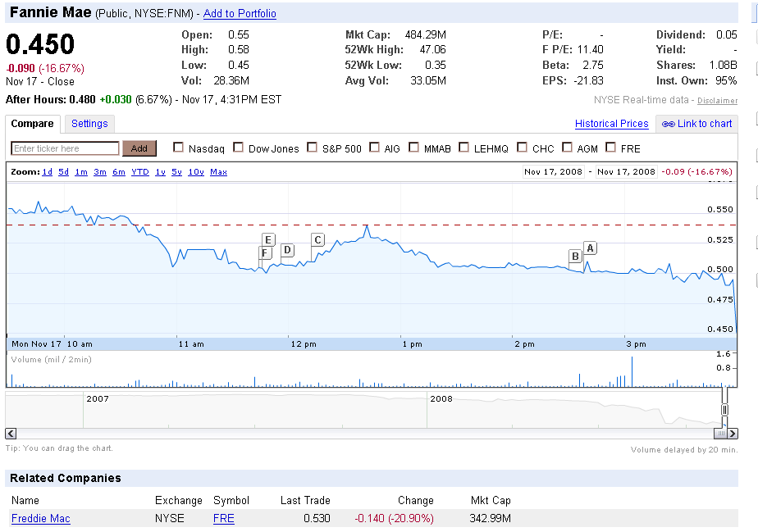
Task: Click the timeline scrollbar thumb
Action: pos(720,434)
